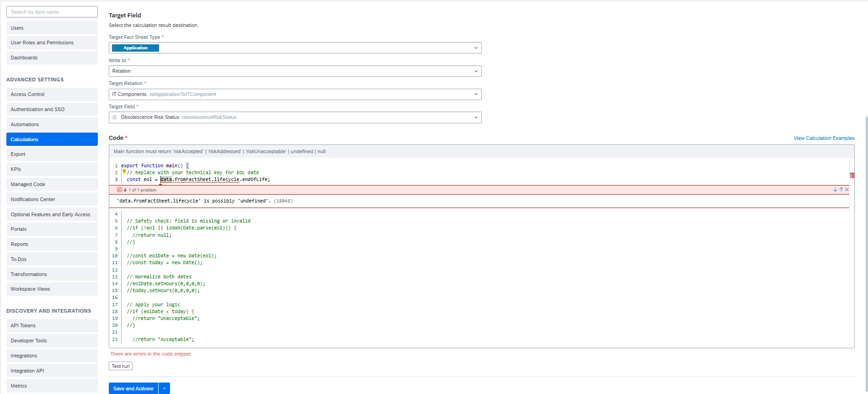868x394 pixels.
Task: Click code line '//return null;'
Action: click(152, 235)
